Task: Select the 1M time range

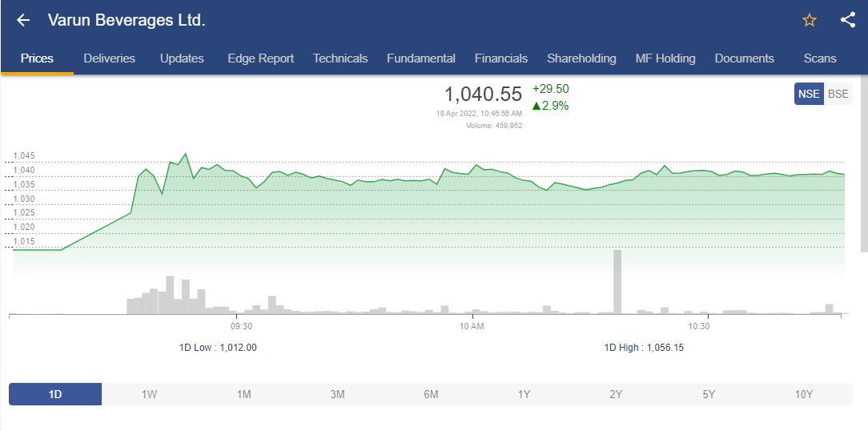Action: coord(243,394)
